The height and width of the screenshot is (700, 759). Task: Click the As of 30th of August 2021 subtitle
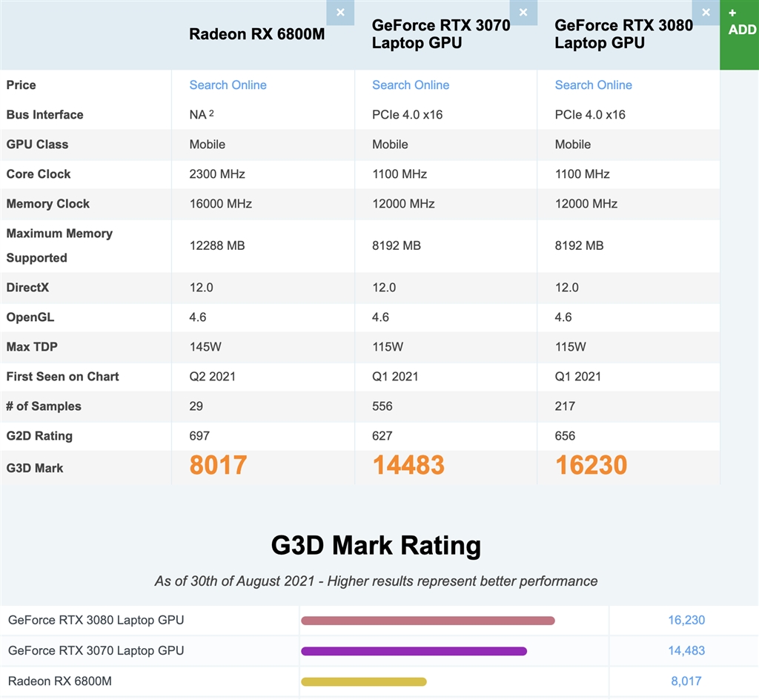point(376,581)
